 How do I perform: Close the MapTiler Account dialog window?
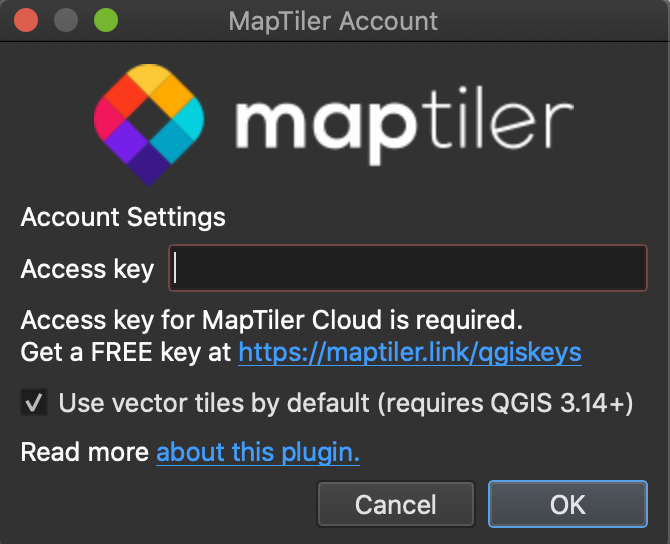coord(26,20)
